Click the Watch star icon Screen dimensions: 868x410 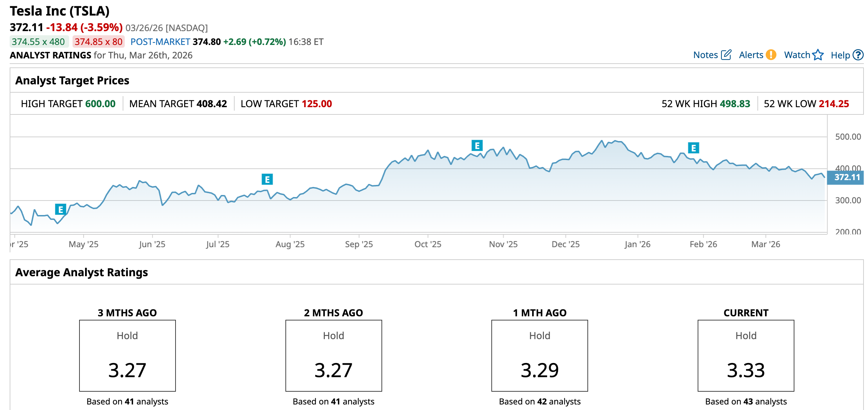click(818, 55)
